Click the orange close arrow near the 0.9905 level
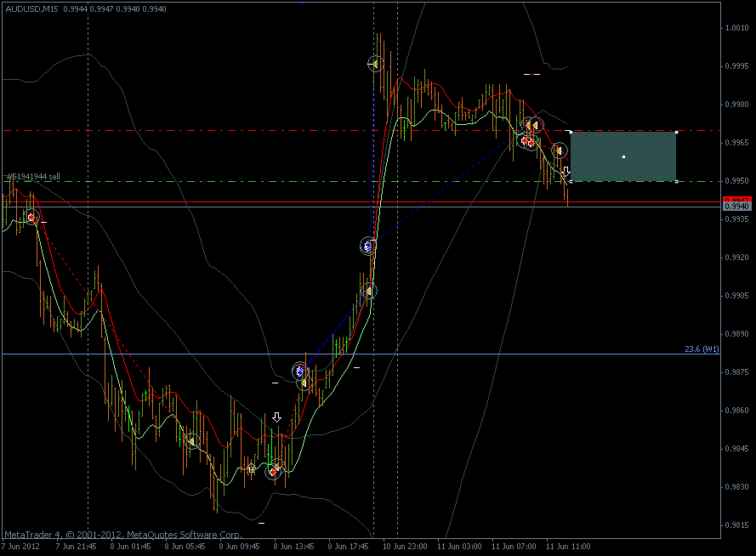This screenshot has height=556, width=756. (x=369, y=291)
